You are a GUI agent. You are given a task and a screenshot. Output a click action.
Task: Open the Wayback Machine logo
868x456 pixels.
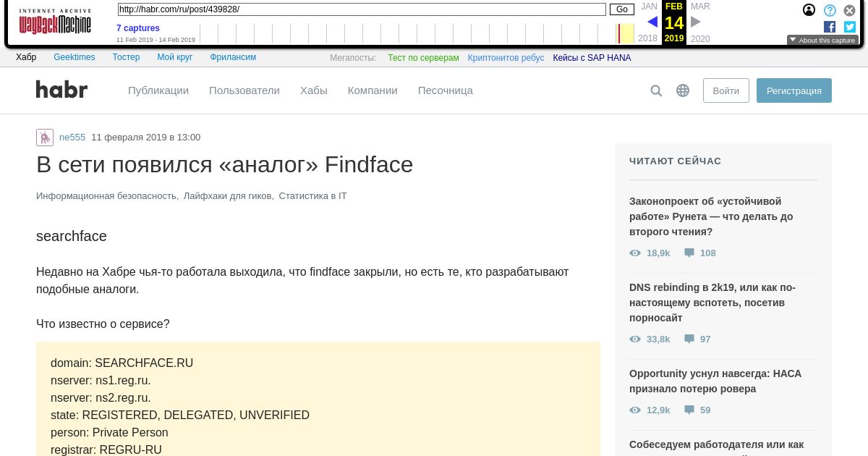point(55,22)
